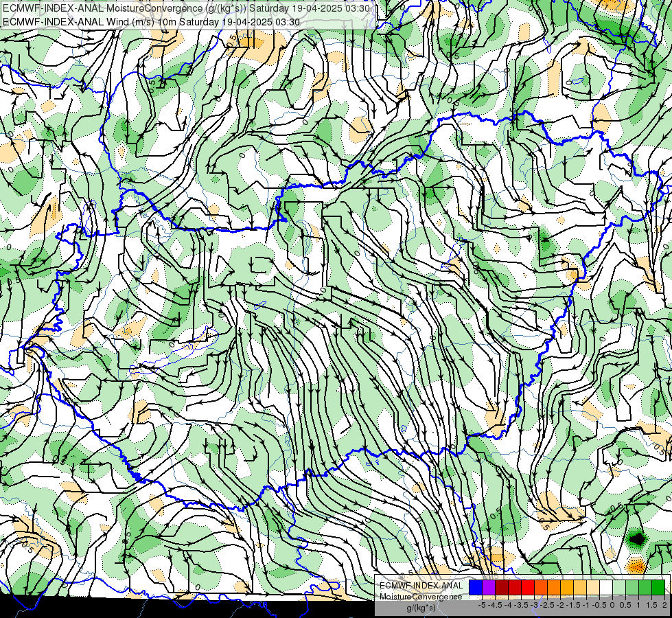Click the 'MoistureConvergence' label in the legend
The image size is (672, 618).
pyautogui.click(x=421, y=597)
